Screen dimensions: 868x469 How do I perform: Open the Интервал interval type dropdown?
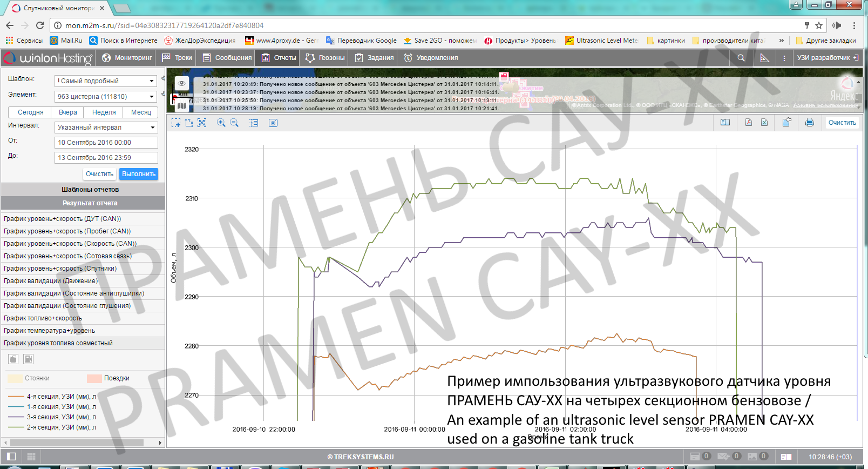tap(106, 128)
